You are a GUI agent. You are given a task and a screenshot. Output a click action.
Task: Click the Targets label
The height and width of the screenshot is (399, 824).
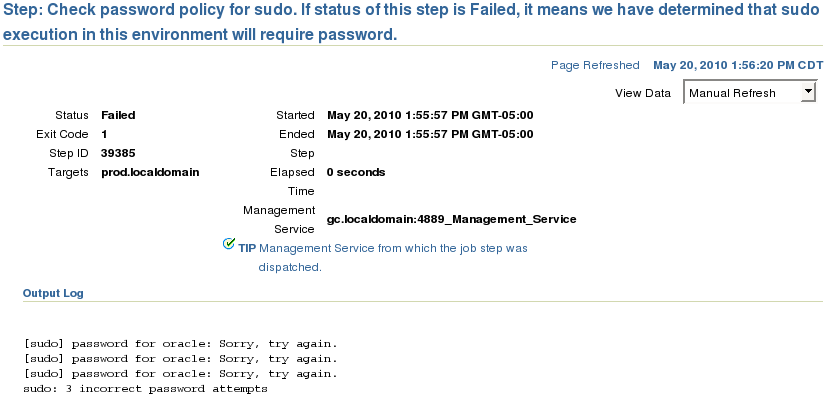pos(68,172)
